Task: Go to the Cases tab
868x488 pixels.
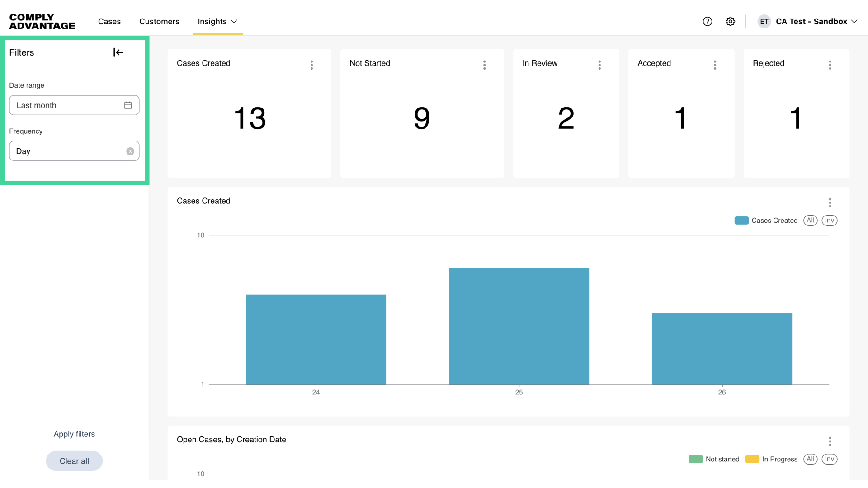Action: click(109, 21)
